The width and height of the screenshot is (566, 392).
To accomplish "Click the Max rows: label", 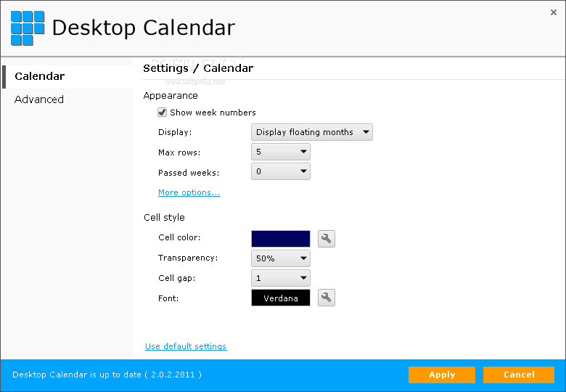I will click(x=179, y=152).
